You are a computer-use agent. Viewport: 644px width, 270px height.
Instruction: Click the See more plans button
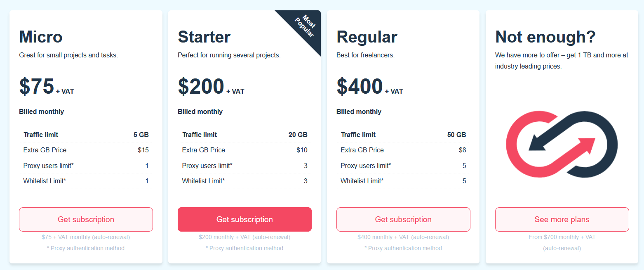562,219
